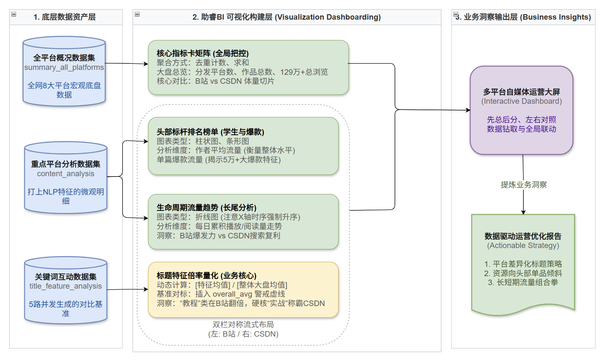This screenshot has width=604, height=364.
Task: Click the content_analysis table name
Action: (x=66, y=174)
